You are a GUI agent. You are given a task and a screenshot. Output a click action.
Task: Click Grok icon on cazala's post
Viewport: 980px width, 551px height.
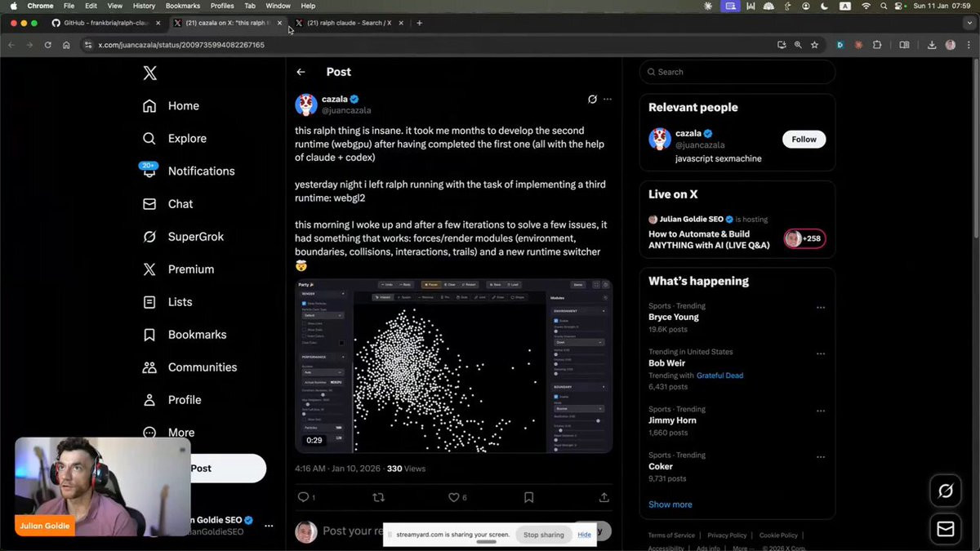[x=592, y=99]
